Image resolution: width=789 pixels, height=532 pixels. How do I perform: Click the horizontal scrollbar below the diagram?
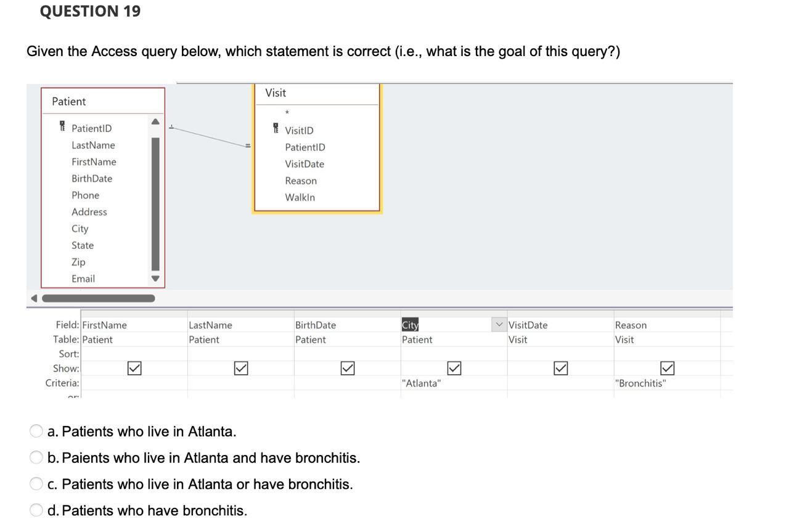97,298
